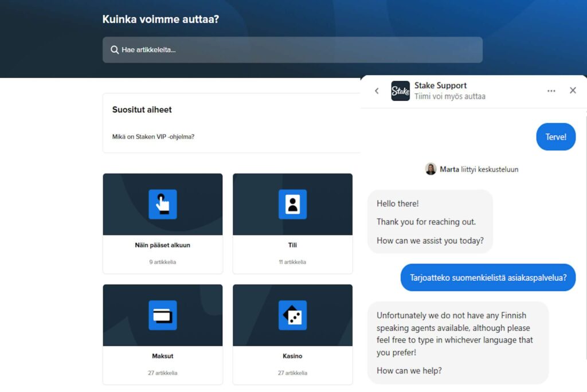This screenshot has width=587, height=392.
Task: Click the 'Tarjoatteko suomenkielistä asiakaspalvelua?' message
Action: (488, 277)
